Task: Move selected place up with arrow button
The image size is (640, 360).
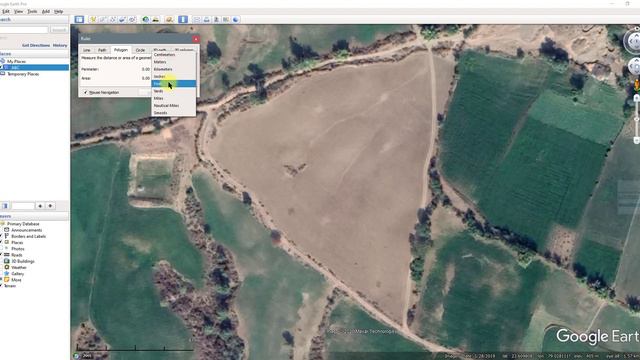Action: click(x=40, y=206)
